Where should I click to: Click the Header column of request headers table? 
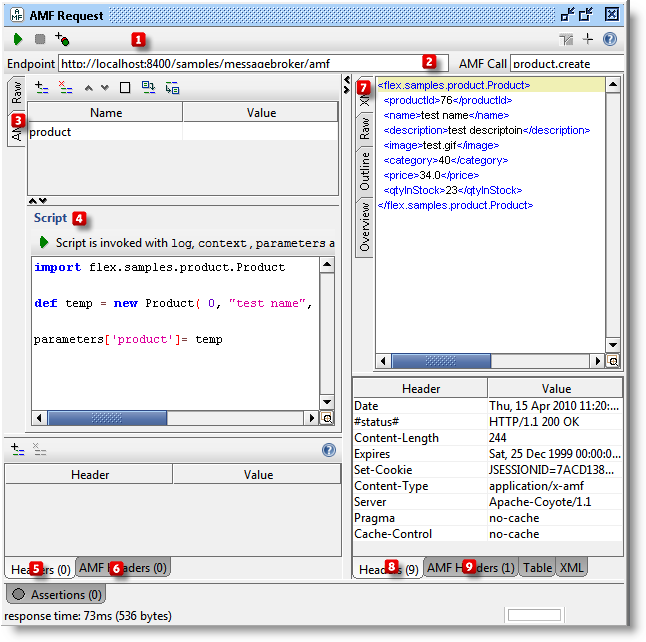pyautogui.click(x=89, y=474)
